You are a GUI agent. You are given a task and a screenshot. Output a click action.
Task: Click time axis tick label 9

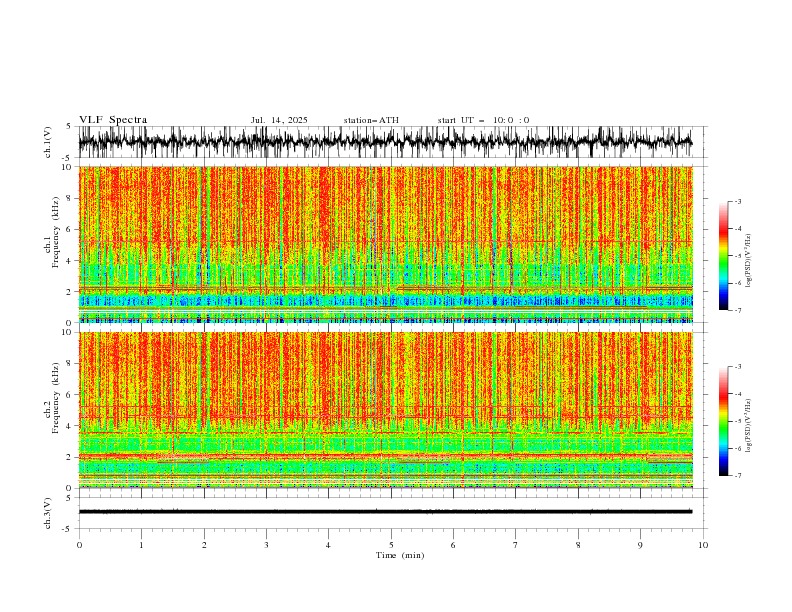[x=640, y=545]
